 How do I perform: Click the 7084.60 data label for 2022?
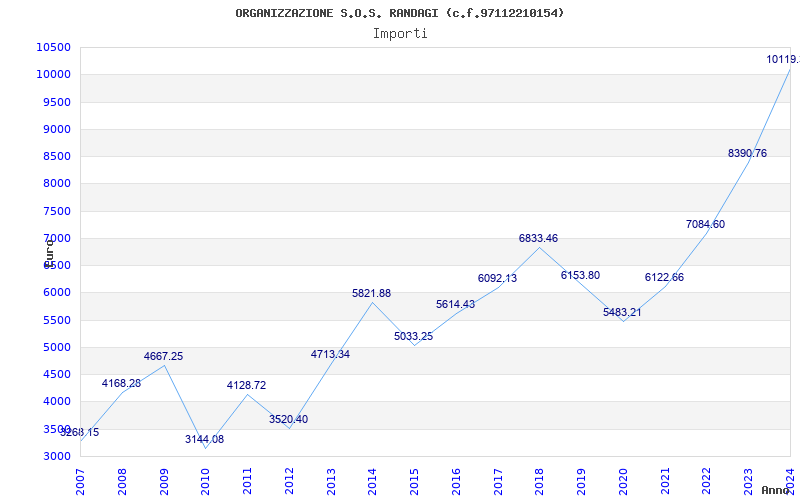tap(705, 224)
